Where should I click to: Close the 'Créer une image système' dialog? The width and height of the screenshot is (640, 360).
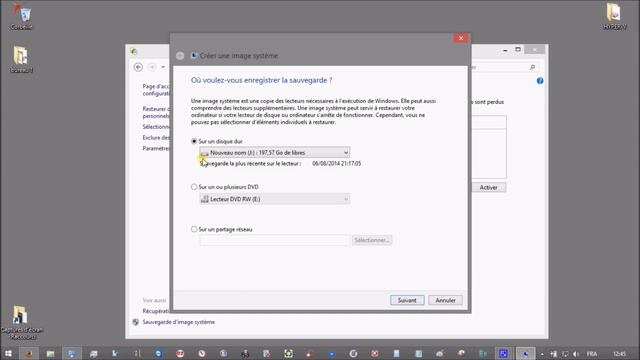[x=461, y=38]
